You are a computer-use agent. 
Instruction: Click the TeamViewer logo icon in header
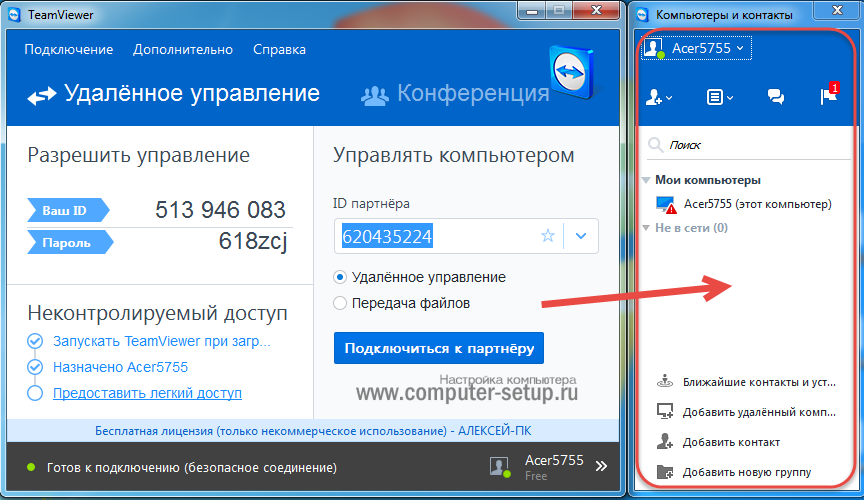click(573, 72)
